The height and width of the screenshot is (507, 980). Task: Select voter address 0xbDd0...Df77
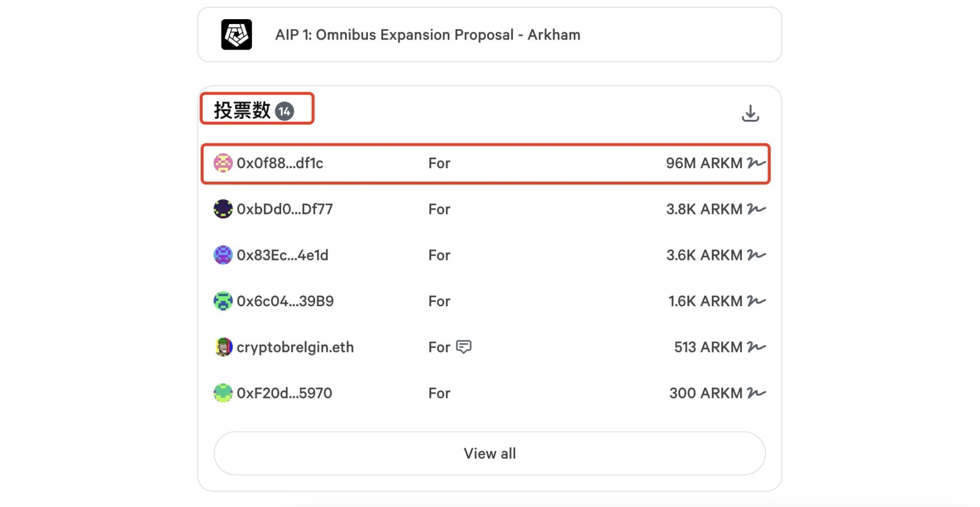click(285, 209)
